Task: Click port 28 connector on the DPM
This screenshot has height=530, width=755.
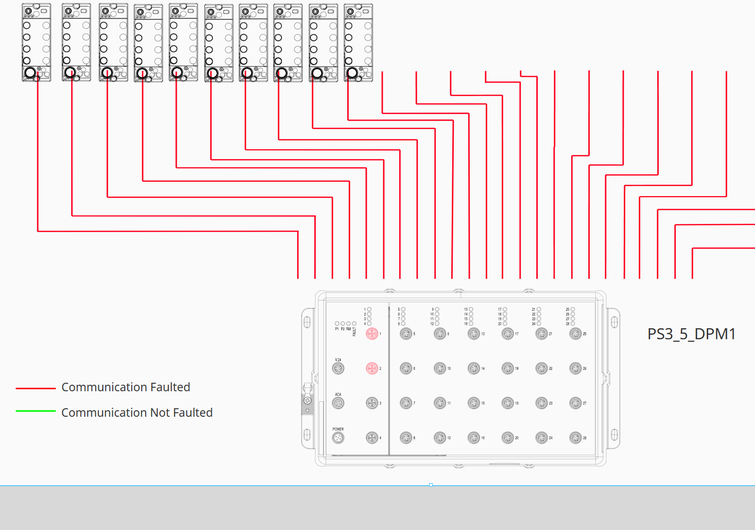Action: (575, 438)
